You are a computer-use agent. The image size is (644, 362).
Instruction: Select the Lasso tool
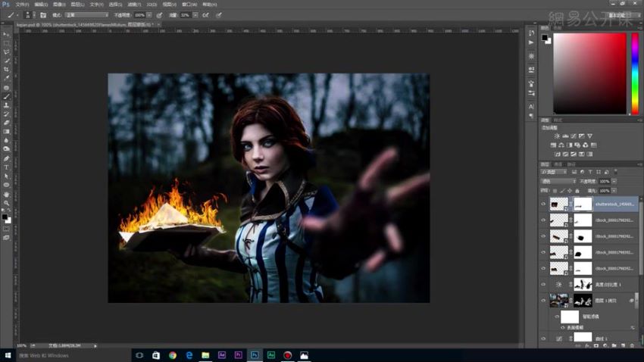6,52
